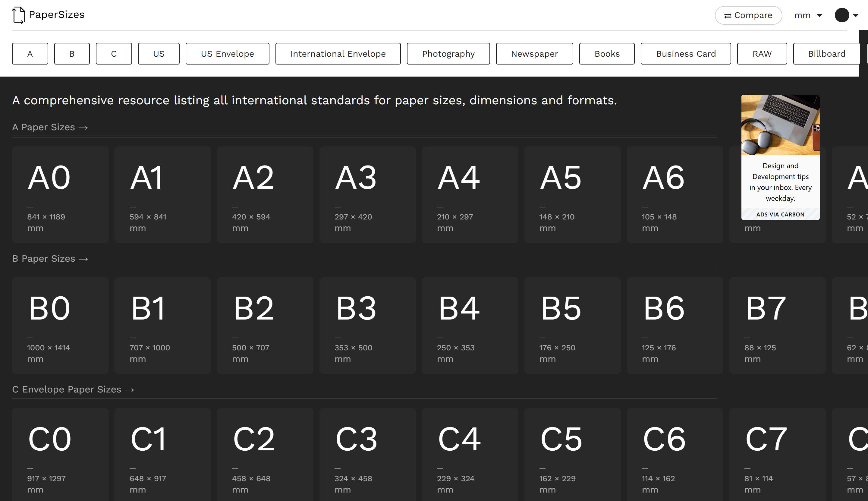Switch to the Photography category
Image resolution: width=868 pixels, height=501 pixels.
[x=448, y=54]
